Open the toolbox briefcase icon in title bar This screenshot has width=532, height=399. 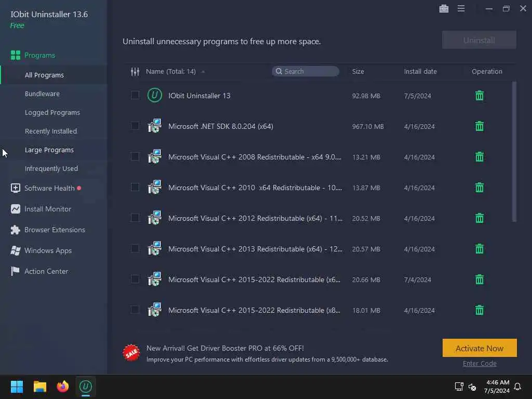(x=444, y=8)
